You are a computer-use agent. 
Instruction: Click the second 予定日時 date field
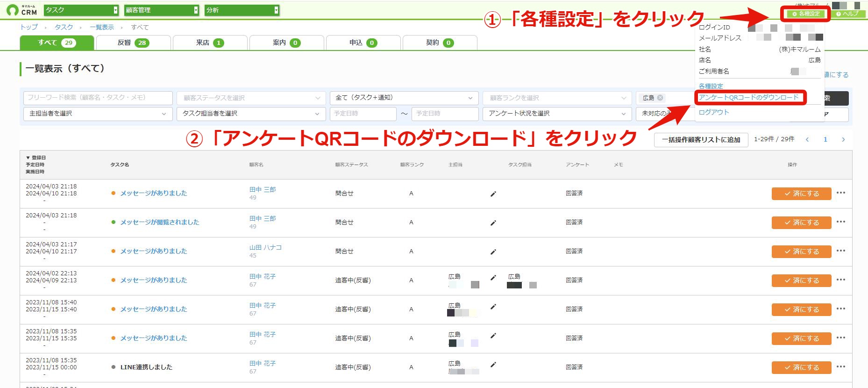click(445, 114)
